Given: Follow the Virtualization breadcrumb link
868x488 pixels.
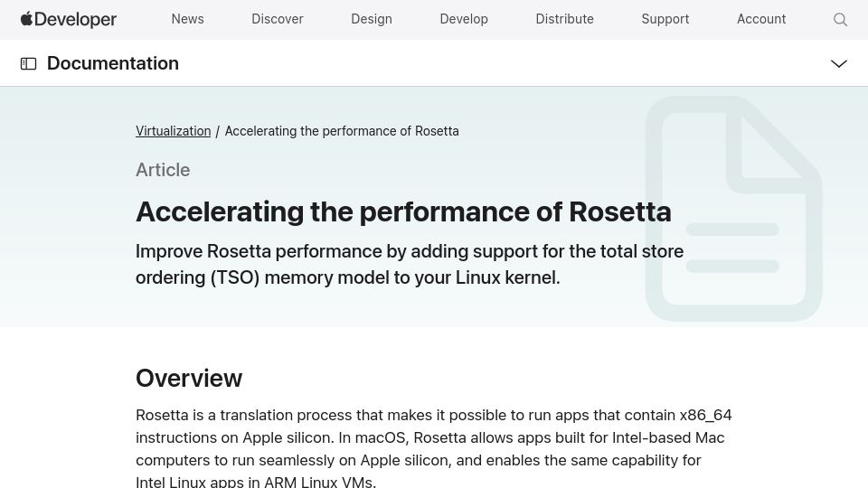Looking at the screenshot, I should pyautogui.click(x=174, y=131).
